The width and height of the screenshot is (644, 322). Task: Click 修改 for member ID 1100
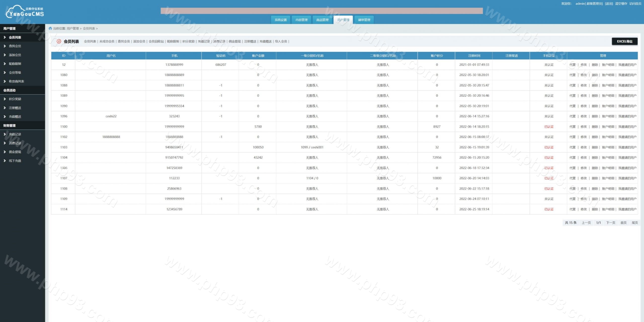click(x=584, y=127)
